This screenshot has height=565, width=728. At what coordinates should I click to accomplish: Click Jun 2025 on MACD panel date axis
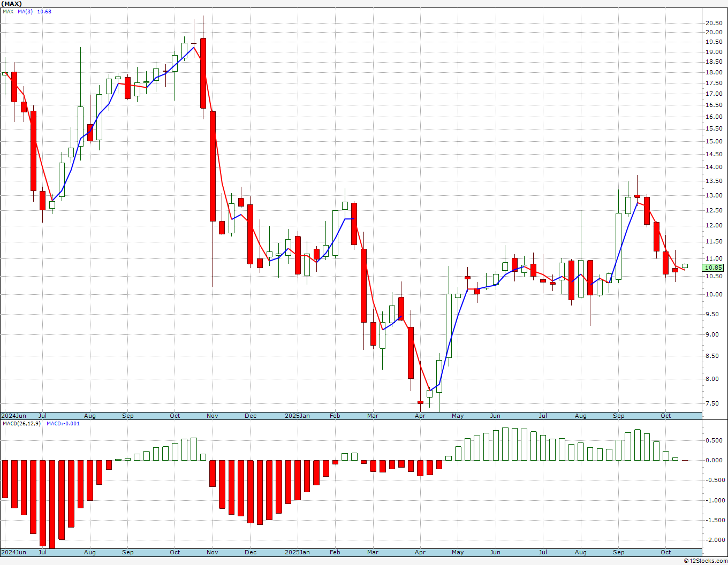click(495, 552)
